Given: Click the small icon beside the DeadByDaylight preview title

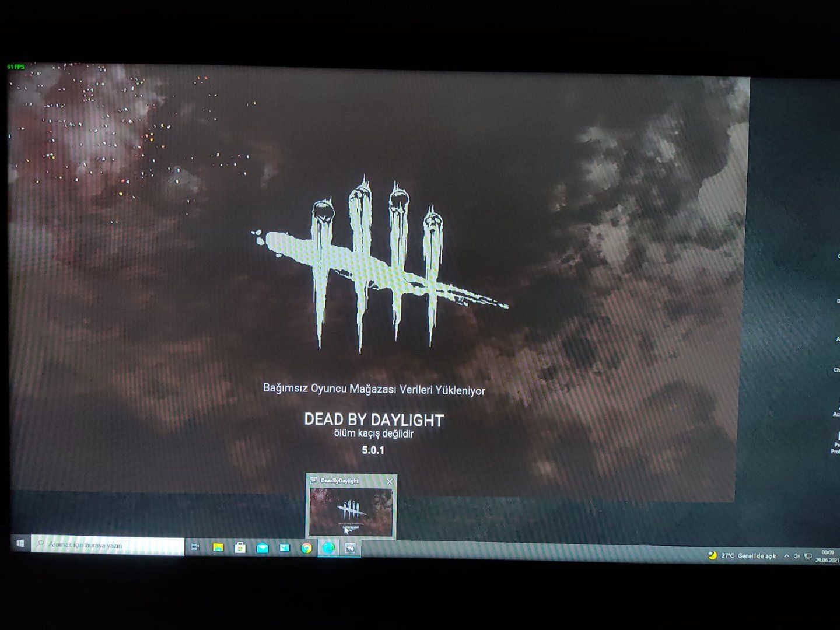Looking at the screenshot, I should (x=314, y=480).
